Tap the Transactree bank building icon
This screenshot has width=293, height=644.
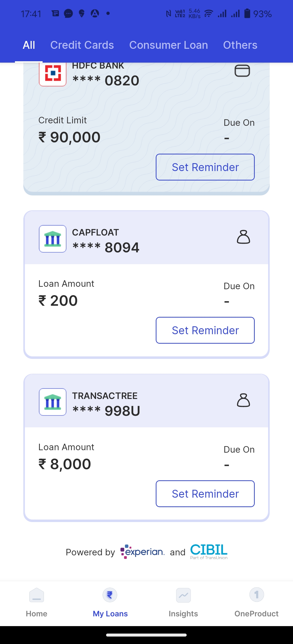53,402
